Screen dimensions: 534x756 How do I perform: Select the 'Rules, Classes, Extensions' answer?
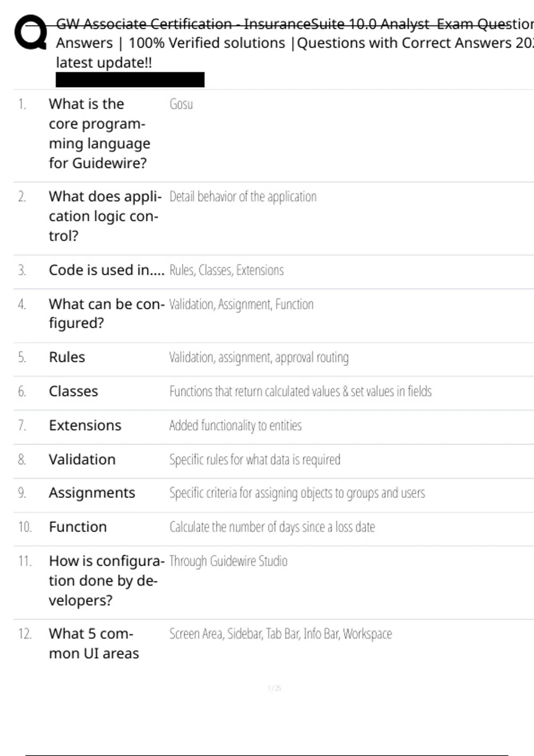pos(227,270)
